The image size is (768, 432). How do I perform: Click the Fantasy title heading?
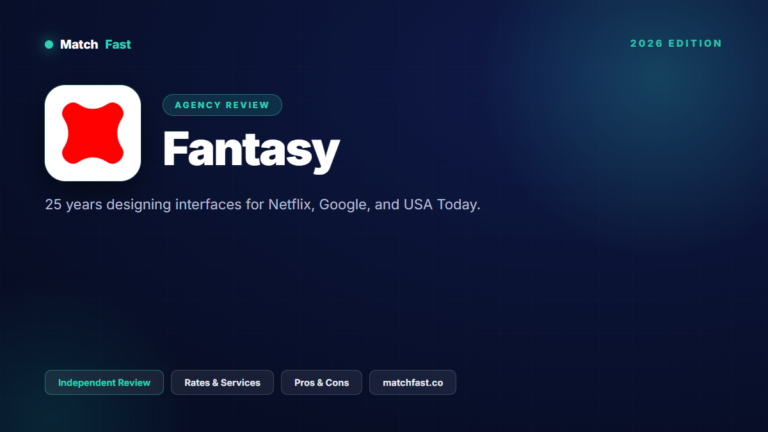(x=251, y=150)
